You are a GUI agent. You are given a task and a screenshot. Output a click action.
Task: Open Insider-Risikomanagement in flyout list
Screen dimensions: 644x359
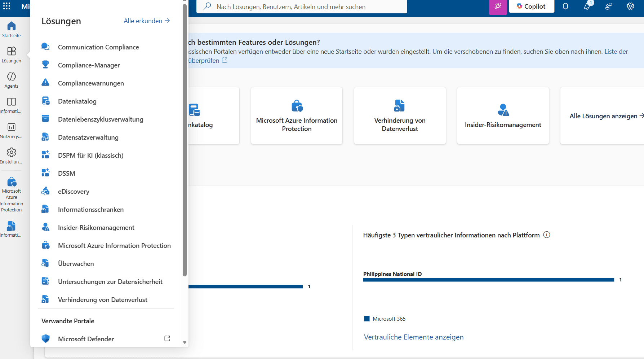(x=96, y=227)
